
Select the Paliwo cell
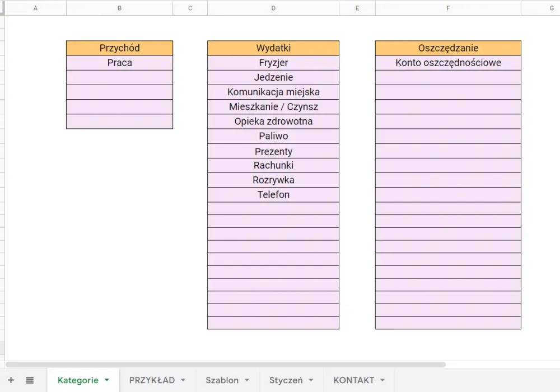(x=273, y=136)
